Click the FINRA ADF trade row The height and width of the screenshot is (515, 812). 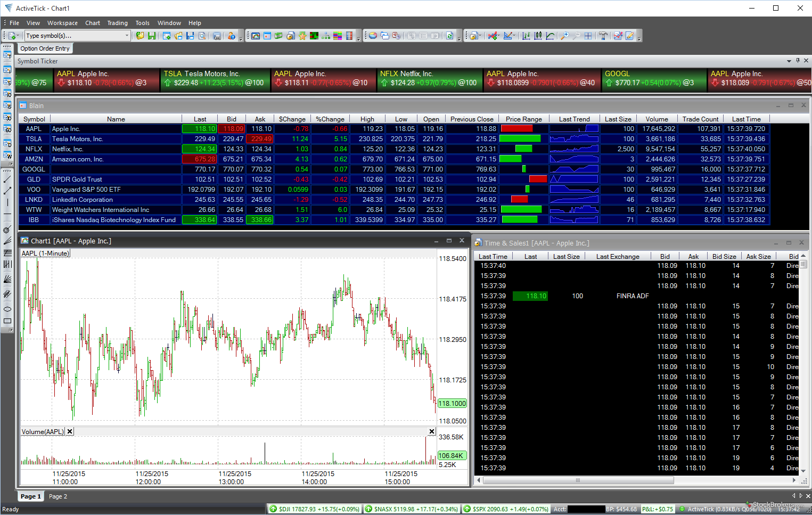coord(636,296)
